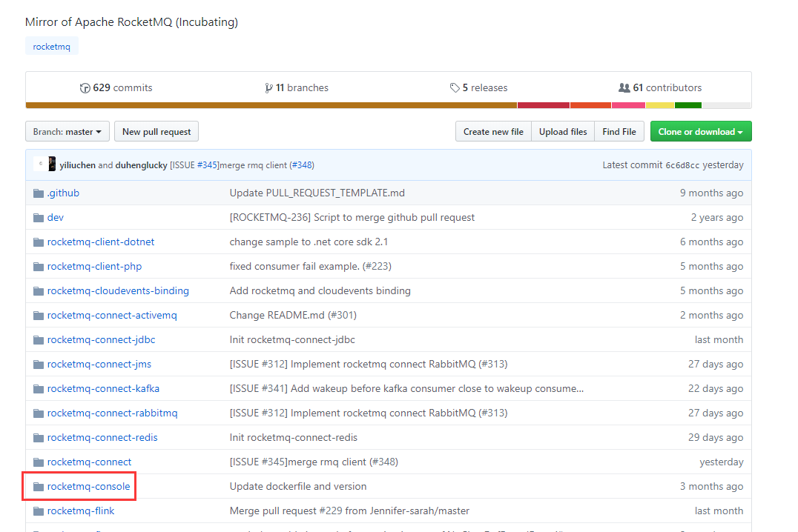Click the Find File button
This screenshot has width=798, height=532.
pyautogui.click(x=619, y=132)
